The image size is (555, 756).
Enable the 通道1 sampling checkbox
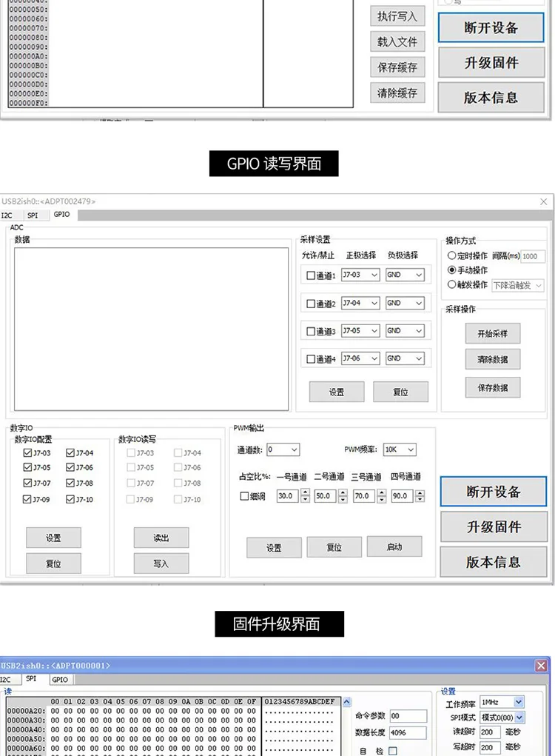tap(311, 276)
